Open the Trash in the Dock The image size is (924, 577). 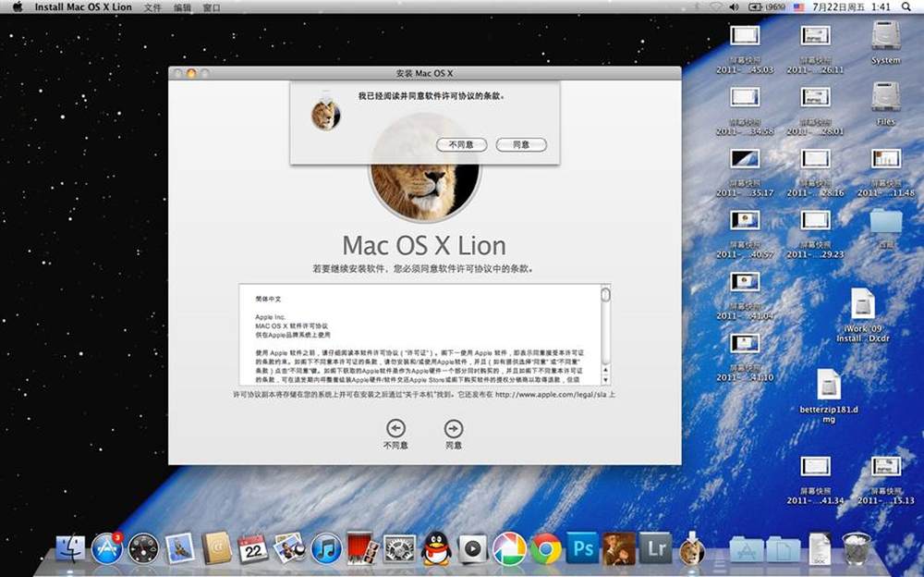point(856,548)
